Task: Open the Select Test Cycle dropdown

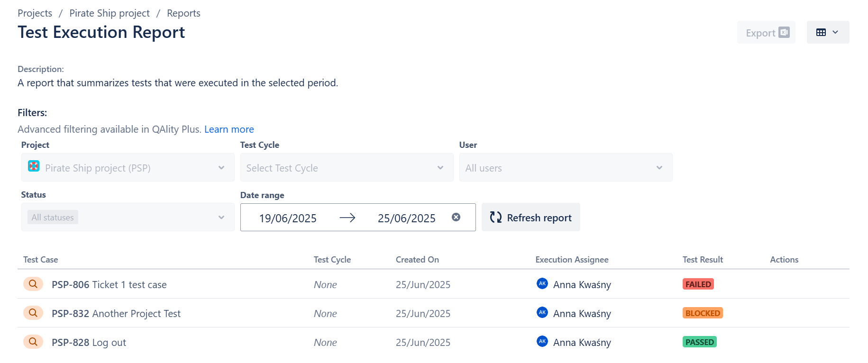Action: click(347, 167)
